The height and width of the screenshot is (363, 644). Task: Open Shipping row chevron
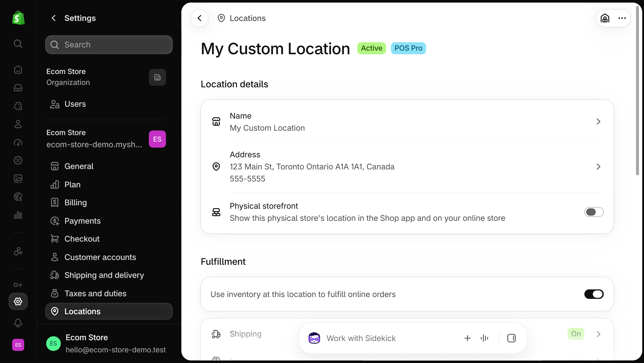598,334
